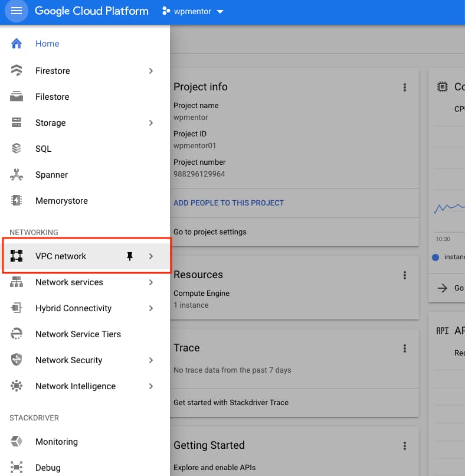Click the SQL stacked layers icon
This screenshot has height=476, width=465.
click(17, 148)
